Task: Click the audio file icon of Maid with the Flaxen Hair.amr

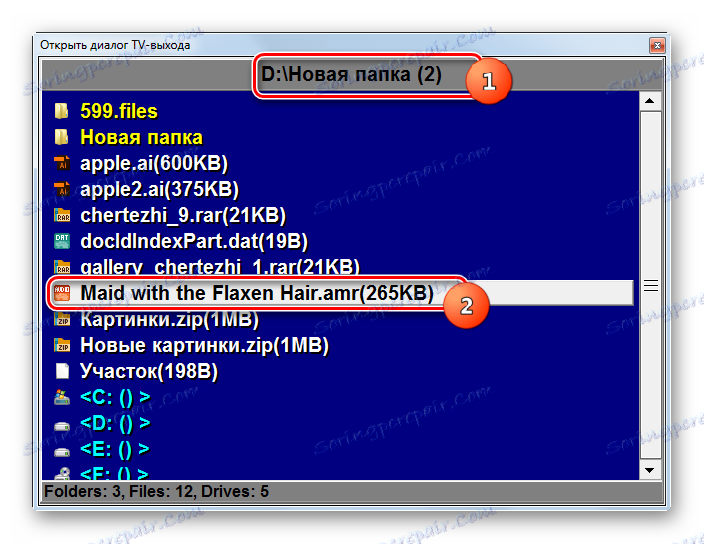Action: 62,293
